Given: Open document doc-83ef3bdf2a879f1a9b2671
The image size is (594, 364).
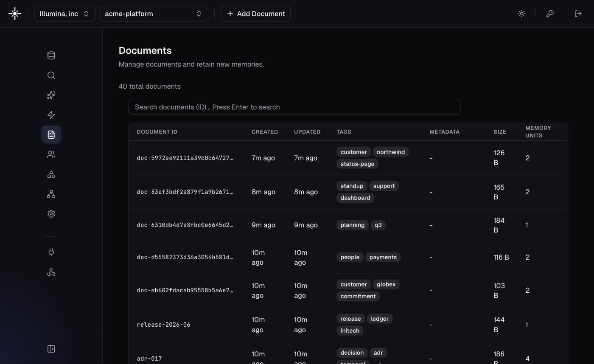Looking at the screenshot, I should pyautogui.click(x=185, y=192).
